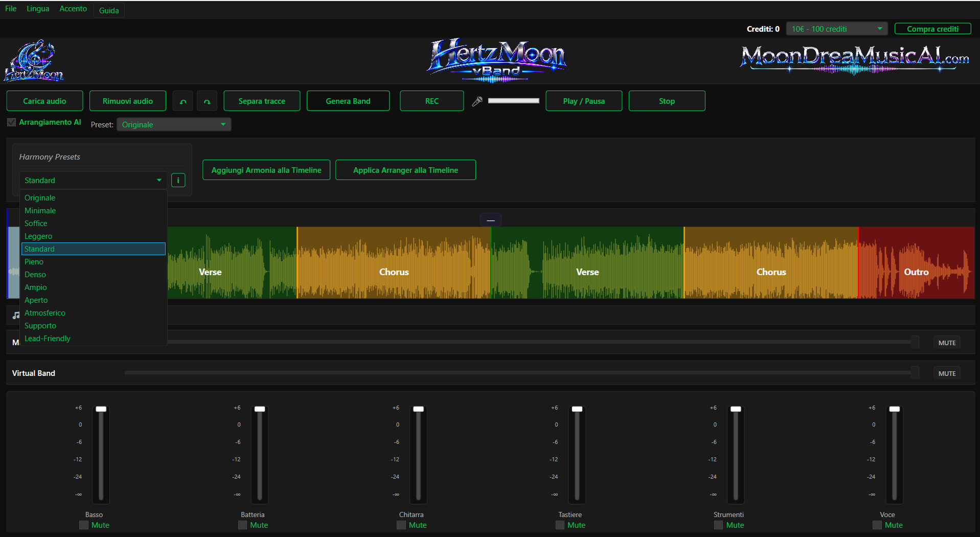
Task: Close the Harmony Presets Standard dropdown
Action: tap(93, 180)
